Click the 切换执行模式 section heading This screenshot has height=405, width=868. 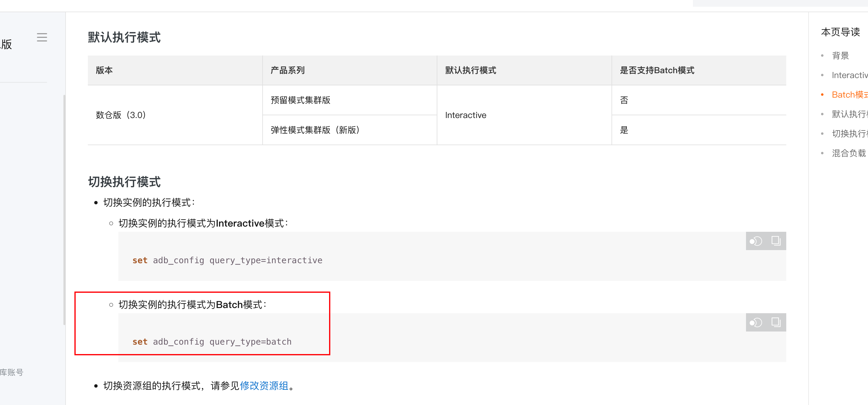(x=124, y=182)
